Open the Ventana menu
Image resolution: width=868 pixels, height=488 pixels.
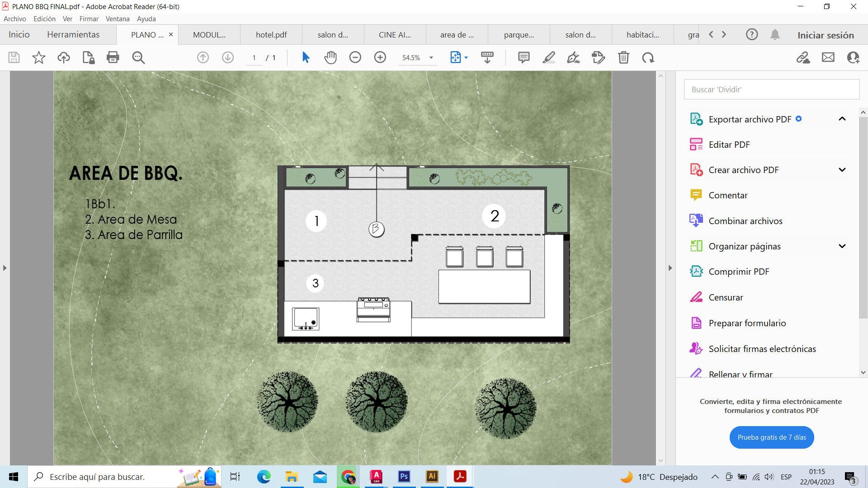click(x=118, y=19)
